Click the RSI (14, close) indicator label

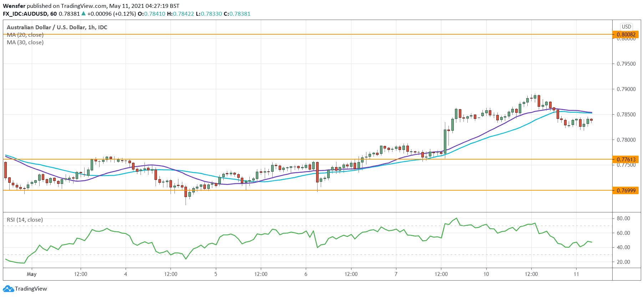click(25, 220)
